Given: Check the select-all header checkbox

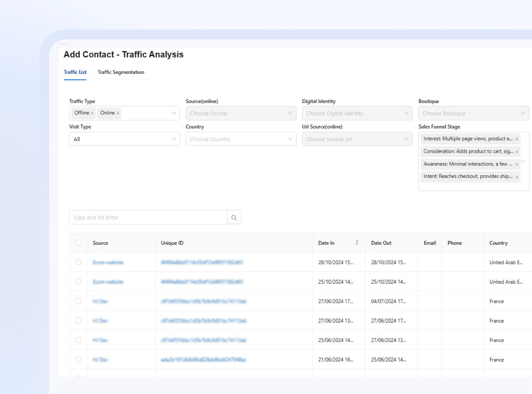Looking at the screenshot, I should pos(78,243).
